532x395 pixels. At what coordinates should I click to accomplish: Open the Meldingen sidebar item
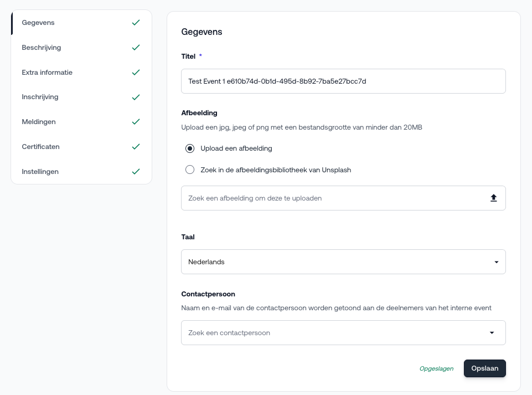39,122
